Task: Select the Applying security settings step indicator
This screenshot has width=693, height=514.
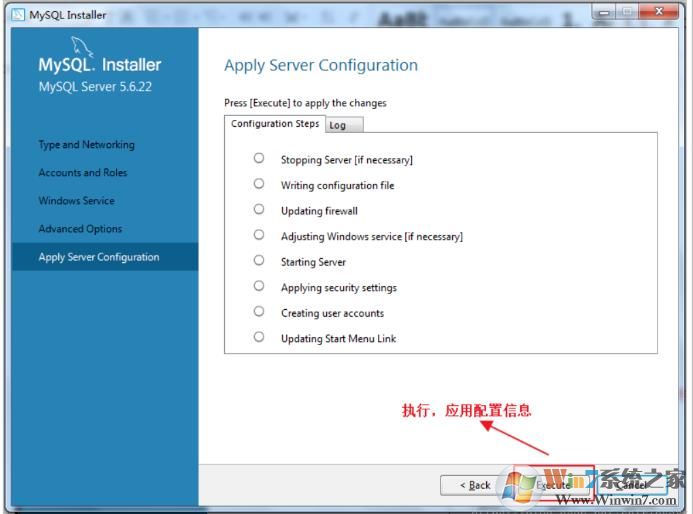Action: coord(259,286)
